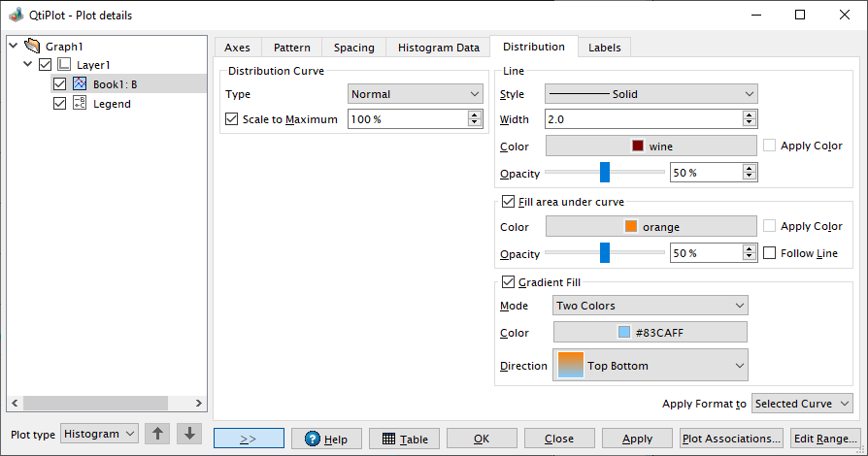Toggle Fill area under curve checkbox
Screen dimensions: 868x456
pyautogui.click(x=508, y=202)
